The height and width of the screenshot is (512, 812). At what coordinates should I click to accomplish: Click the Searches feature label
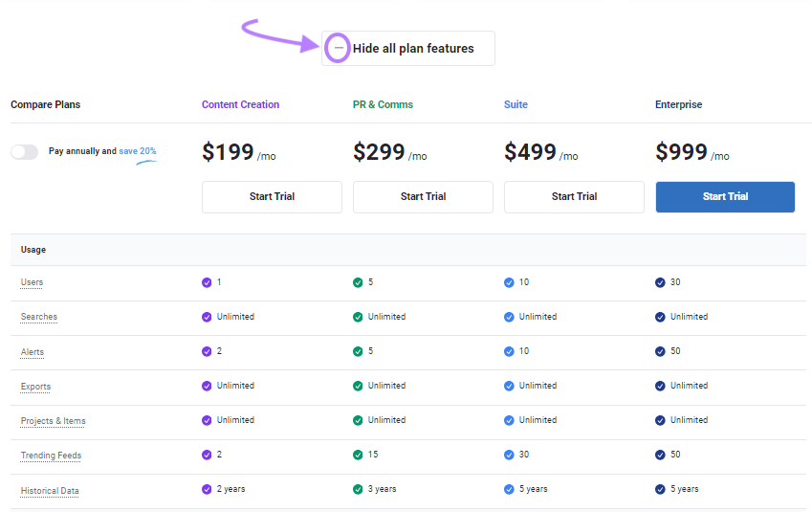[39, 317]
